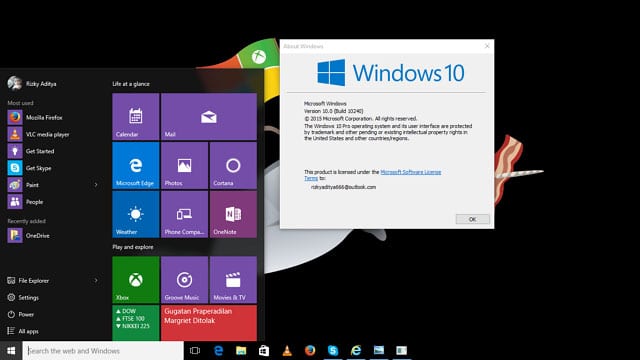Click the Rizky Aditya user account
This screenshot has width=640, height=360.
point(32,83)
